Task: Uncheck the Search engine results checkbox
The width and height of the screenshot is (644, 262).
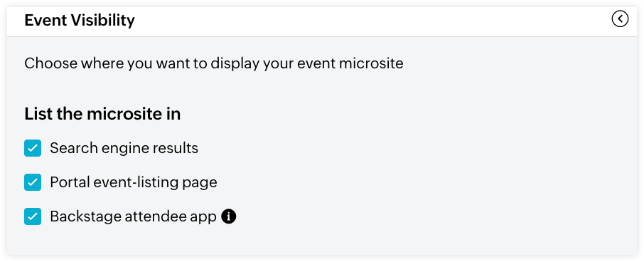Action: click(33, 148)
